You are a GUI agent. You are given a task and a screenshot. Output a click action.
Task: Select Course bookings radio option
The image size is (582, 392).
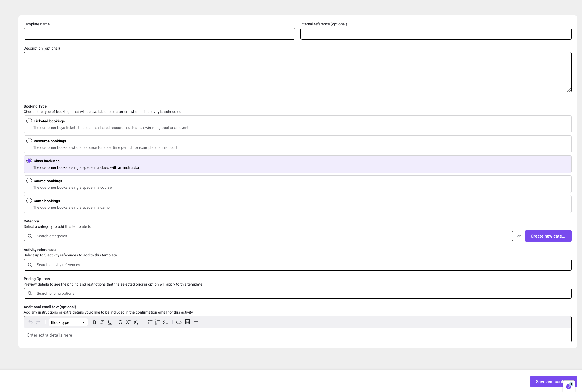tap(29, 181)
